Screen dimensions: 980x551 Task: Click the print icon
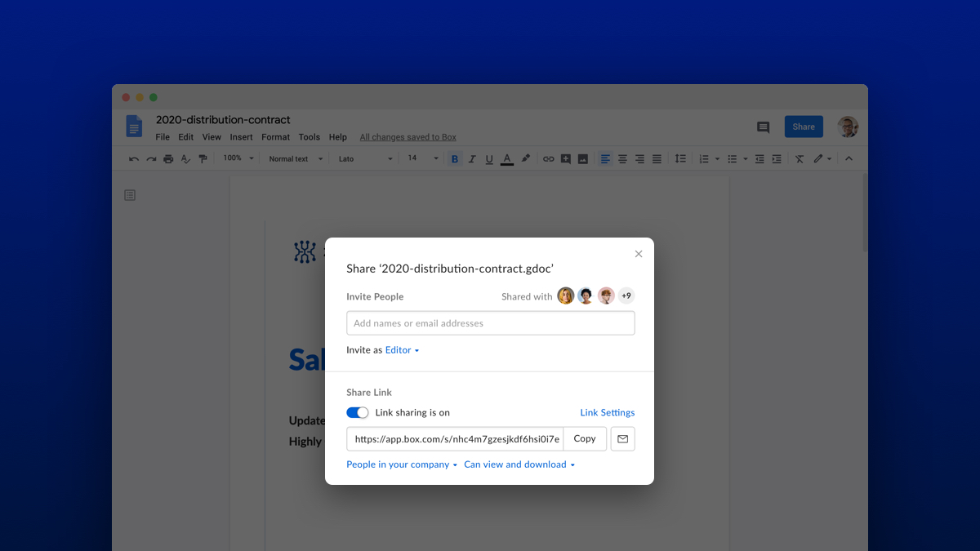pos(168,158)
